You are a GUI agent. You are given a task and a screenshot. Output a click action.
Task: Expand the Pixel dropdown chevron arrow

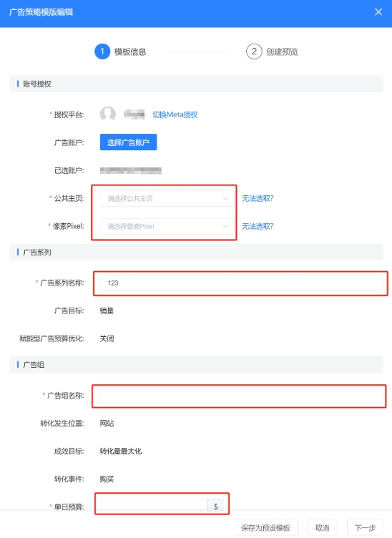coord(225,226)
